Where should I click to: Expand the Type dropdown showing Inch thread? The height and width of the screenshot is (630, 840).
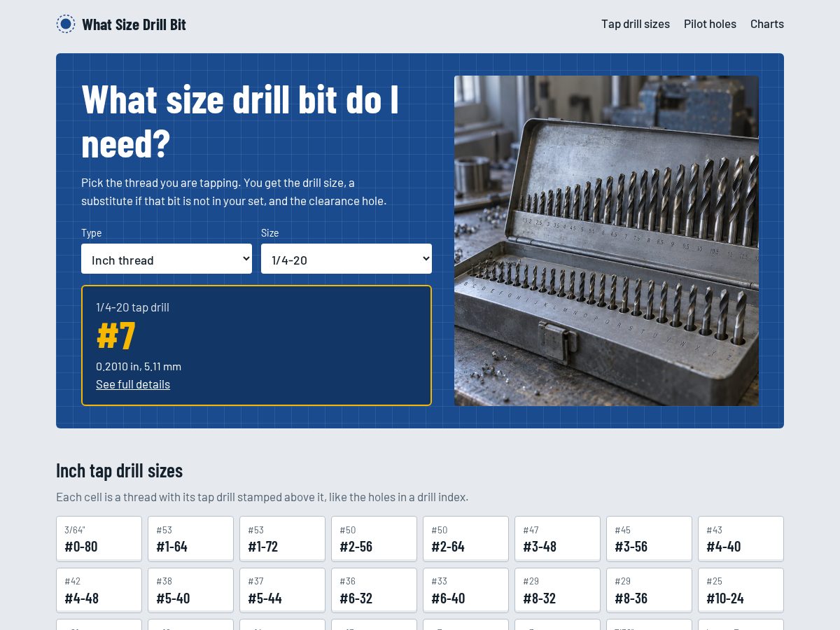167,259
